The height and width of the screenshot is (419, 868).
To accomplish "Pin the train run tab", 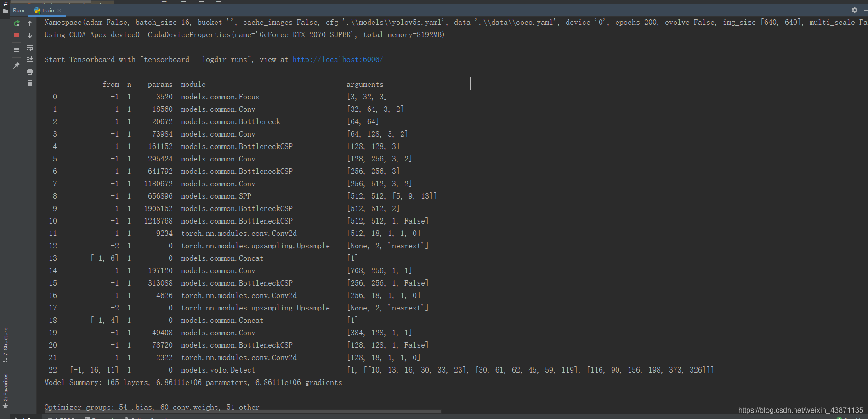I will click(17, 65).
